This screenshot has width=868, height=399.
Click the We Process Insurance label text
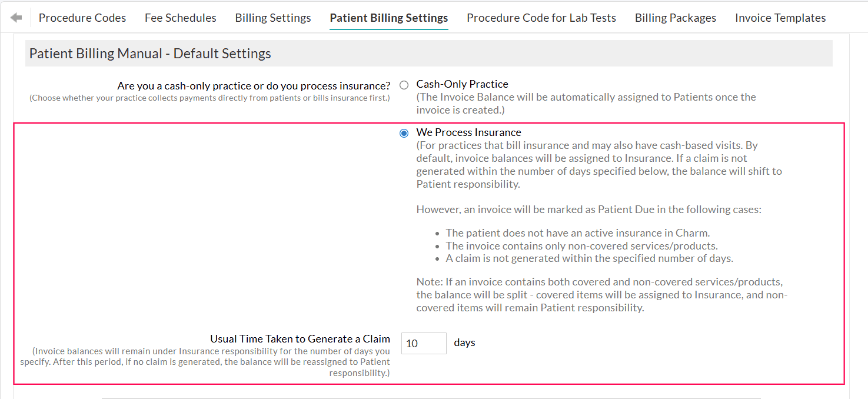[x=468, y=132]
